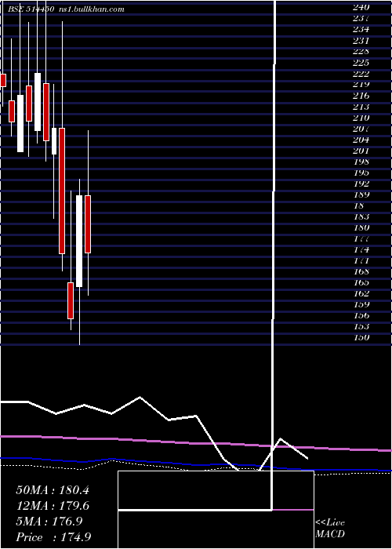The height and width of the screenshot is (549, 392).
Task: Click the 210 price axis label
Action: [361, 118]
